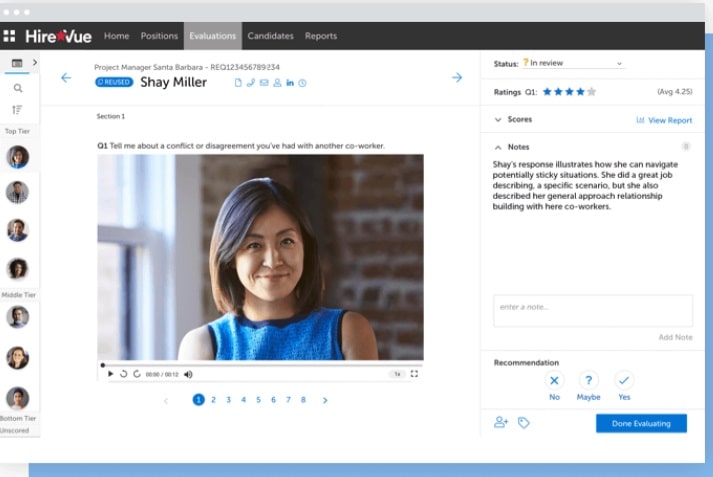This screenshot has height=477, width=713.
Task: Open the Home menu
Action: [x=116, y=36]
